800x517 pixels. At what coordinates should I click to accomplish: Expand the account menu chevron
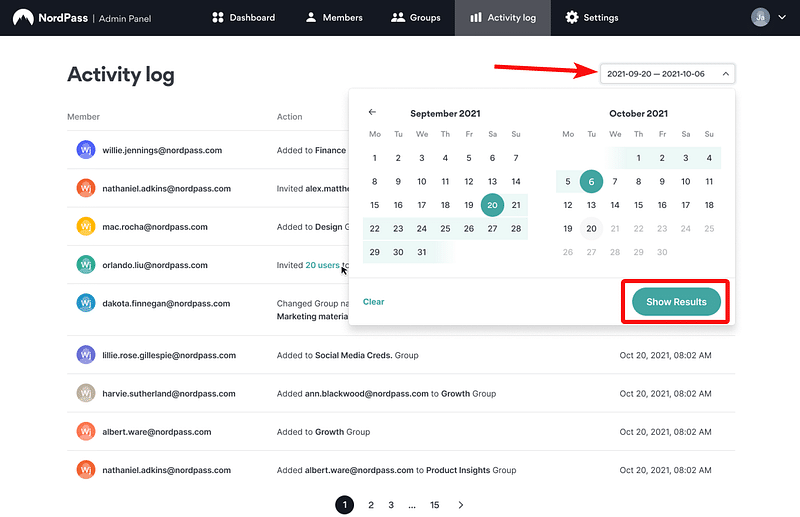click(781, 17)
